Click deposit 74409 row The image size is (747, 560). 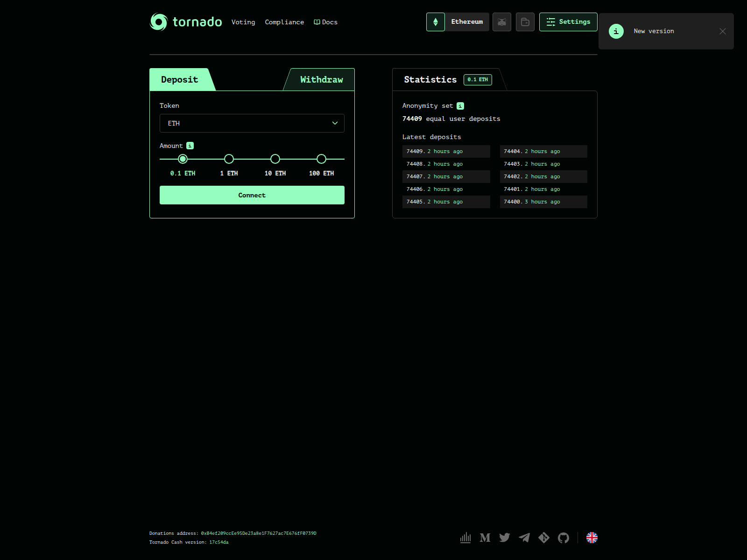[x=446, y=151]
